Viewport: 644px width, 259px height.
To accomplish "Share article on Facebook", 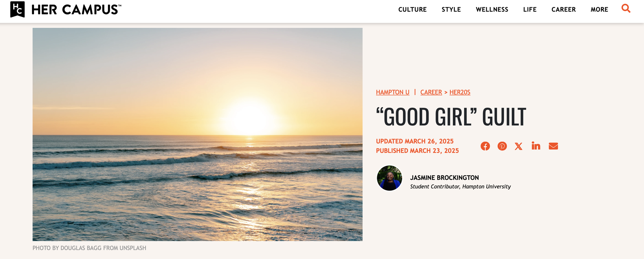I will (x=485, y=146).
